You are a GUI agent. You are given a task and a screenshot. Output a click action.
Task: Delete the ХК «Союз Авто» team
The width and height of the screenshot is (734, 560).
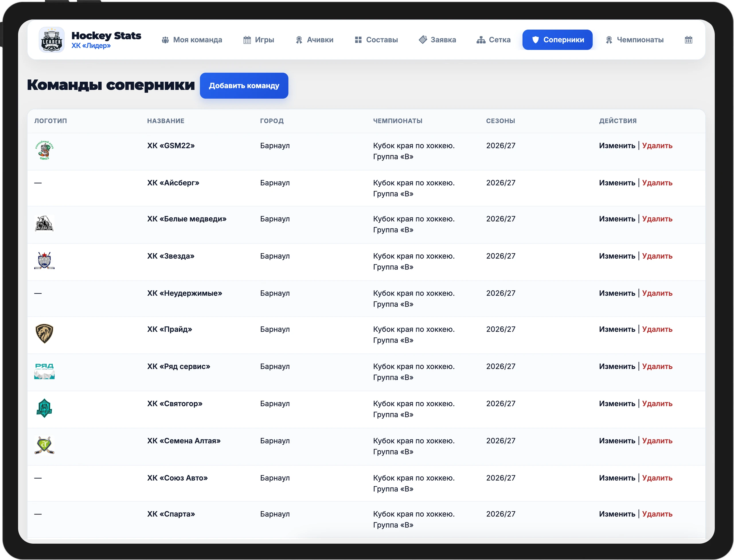[x=657, y=478]
